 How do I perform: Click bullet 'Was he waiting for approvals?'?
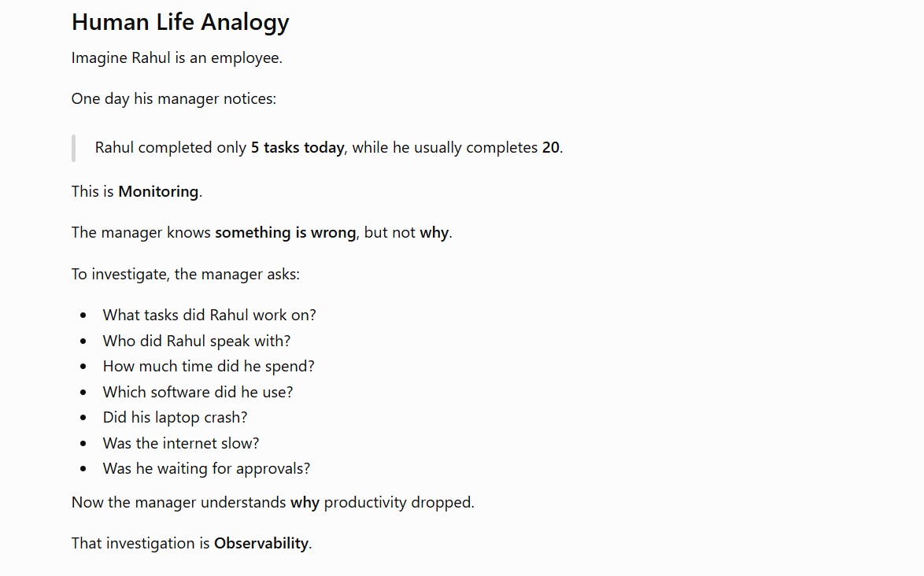[x=206, y=469]
